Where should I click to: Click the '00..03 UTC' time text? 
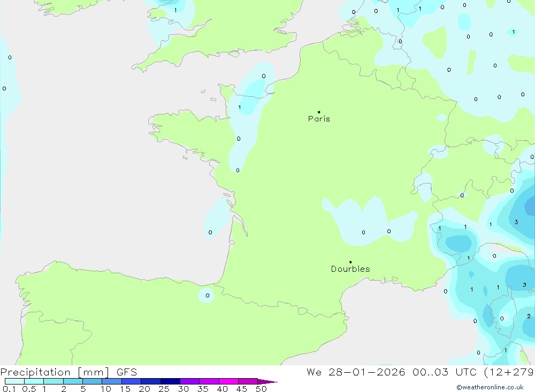click(x=444, y=372)
